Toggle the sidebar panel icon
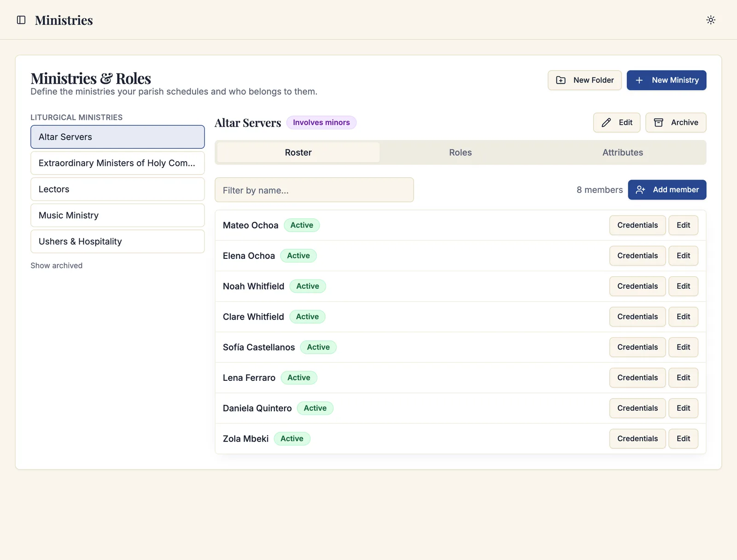The width and height of the screenshot is (737, 560). (21, 20)
